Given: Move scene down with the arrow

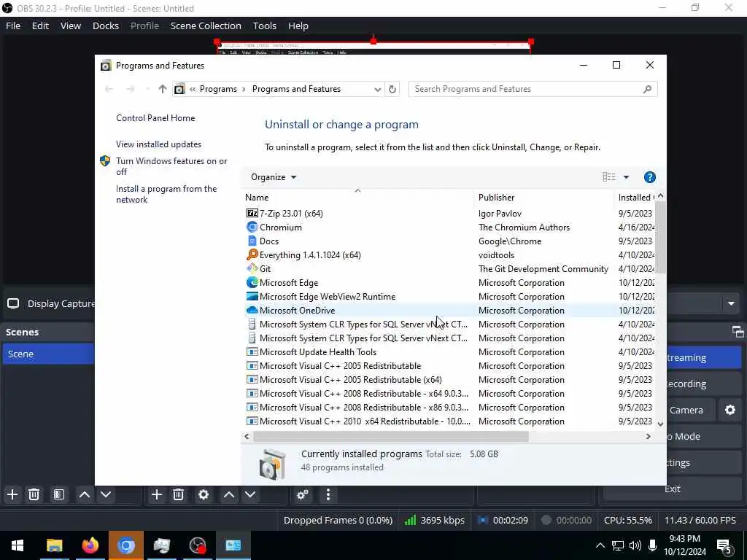Looking at the screenshot, I should click(106, 495).
